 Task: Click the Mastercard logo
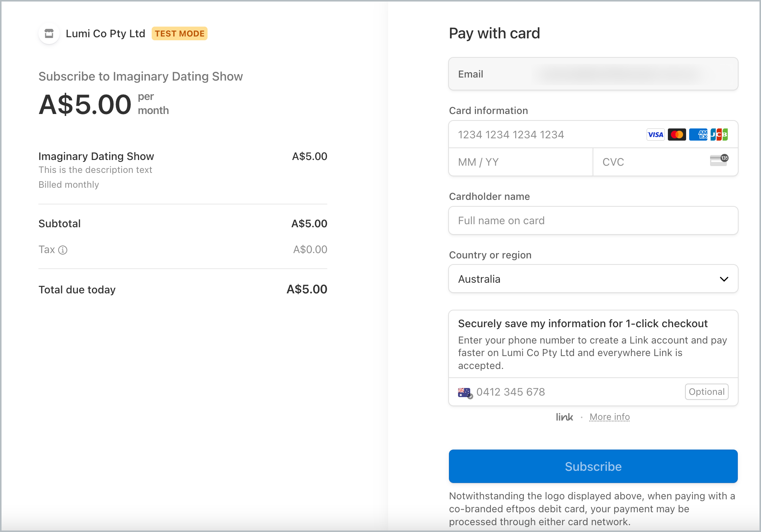pos(677,135)
